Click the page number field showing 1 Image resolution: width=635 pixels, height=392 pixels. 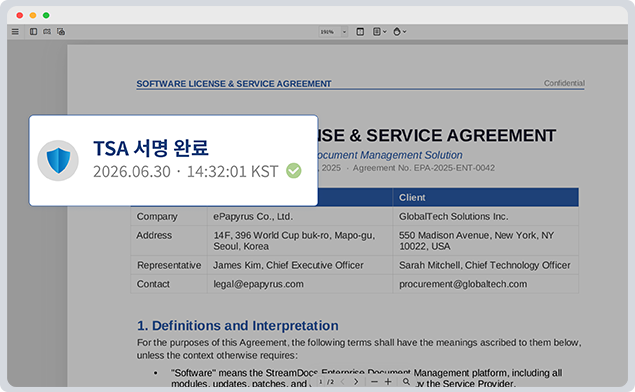click(321, 381)
